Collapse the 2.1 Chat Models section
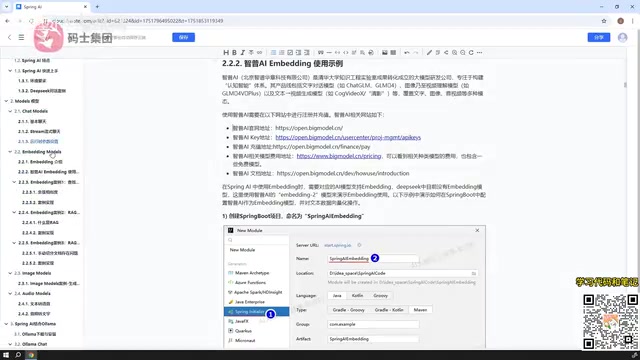Image resolution: width=640 pixels, height=360 pixels. point(10,111)
